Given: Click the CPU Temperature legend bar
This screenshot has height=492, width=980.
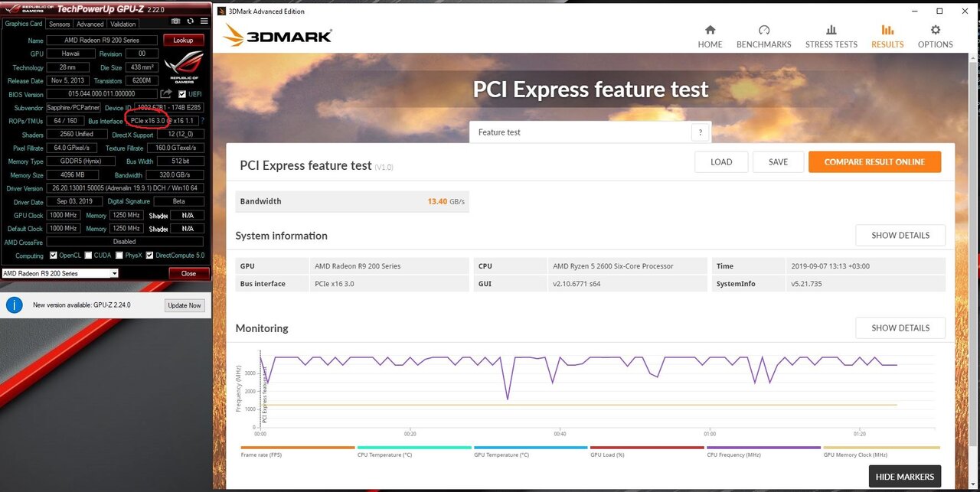Looking at the screenshot, I should tap(414, 448).
